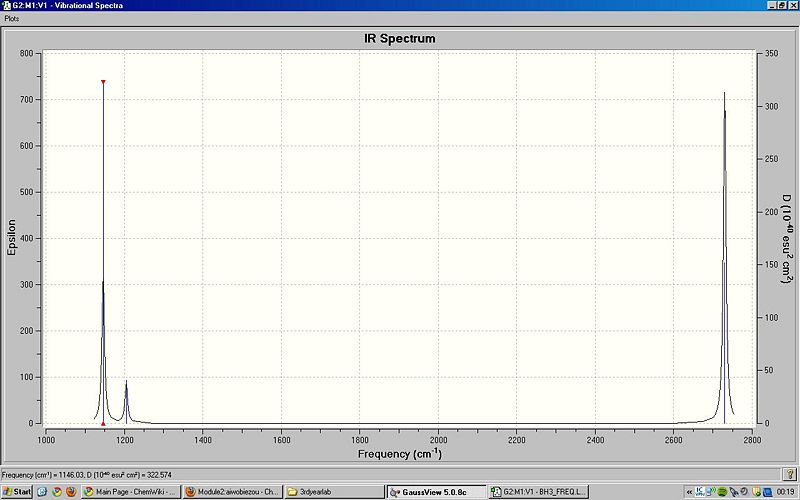Expand hidden system tray icons arrow

click(689, 492)
